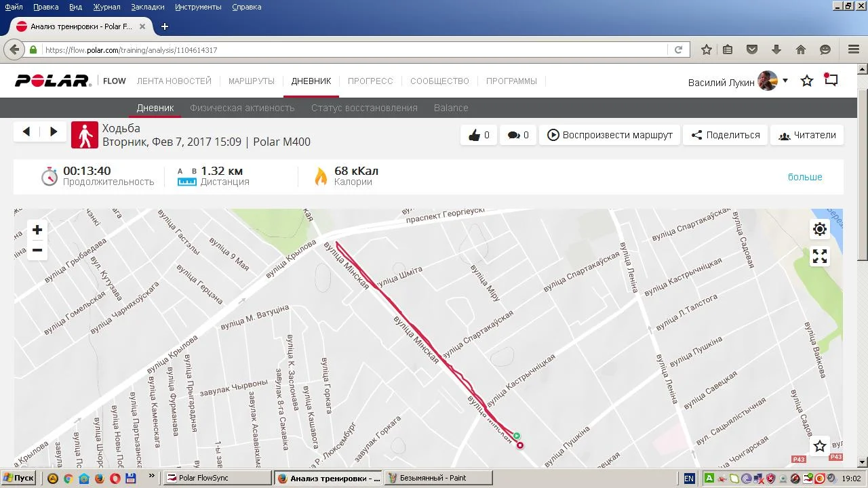Viewport: 868px width, 488px height.
Task: Launch Opera from the quick launch bar
Action: [115, 478]
